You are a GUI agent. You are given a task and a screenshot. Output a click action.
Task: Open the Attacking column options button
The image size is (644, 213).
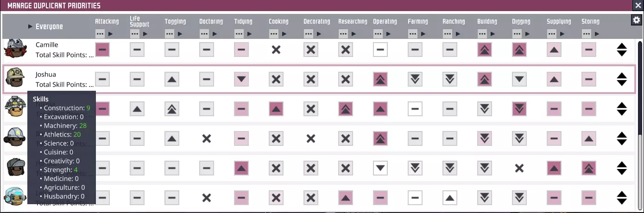[100, 34]
